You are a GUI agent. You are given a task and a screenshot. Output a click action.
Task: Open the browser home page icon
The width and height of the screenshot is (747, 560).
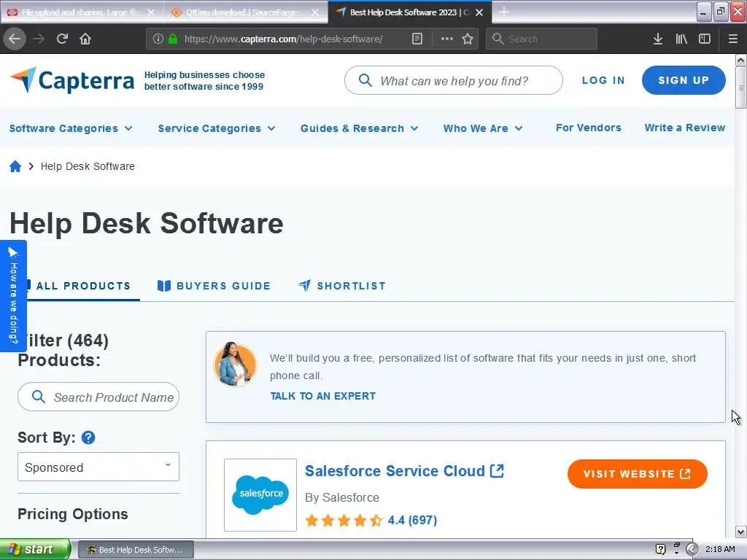pyautogui.click(x=85, y=39)
